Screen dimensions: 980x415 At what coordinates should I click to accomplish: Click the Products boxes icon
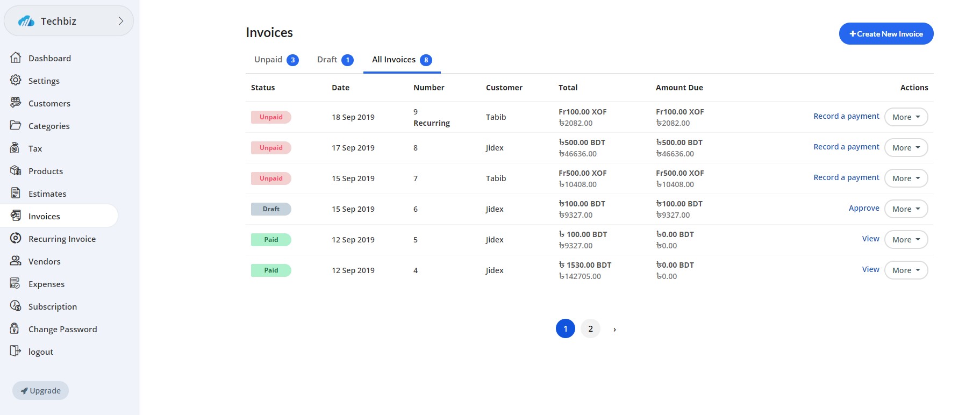pyautogui.click(x=16, y=170)
